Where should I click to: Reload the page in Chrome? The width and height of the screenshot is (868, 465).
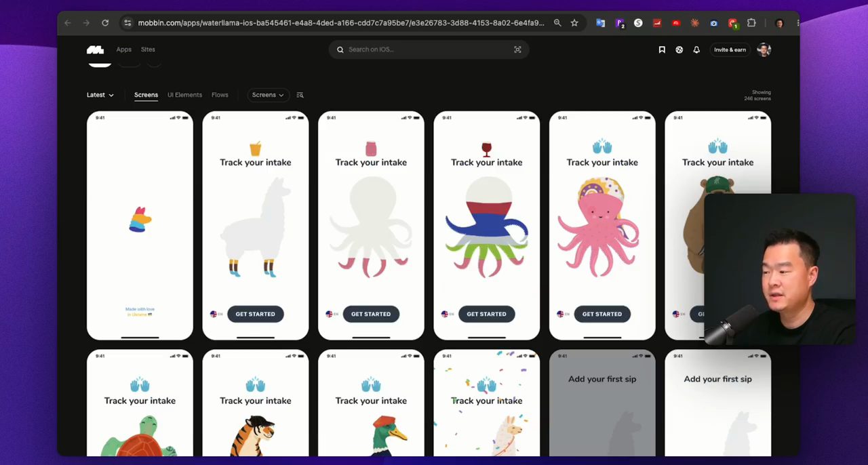[x=105, y=23]
